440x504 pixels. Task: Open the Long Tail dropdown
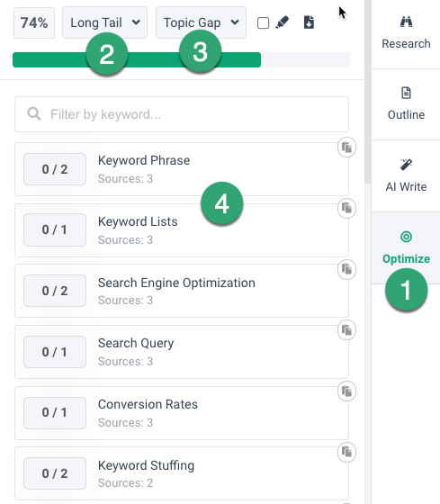click(x=104, y=22)
